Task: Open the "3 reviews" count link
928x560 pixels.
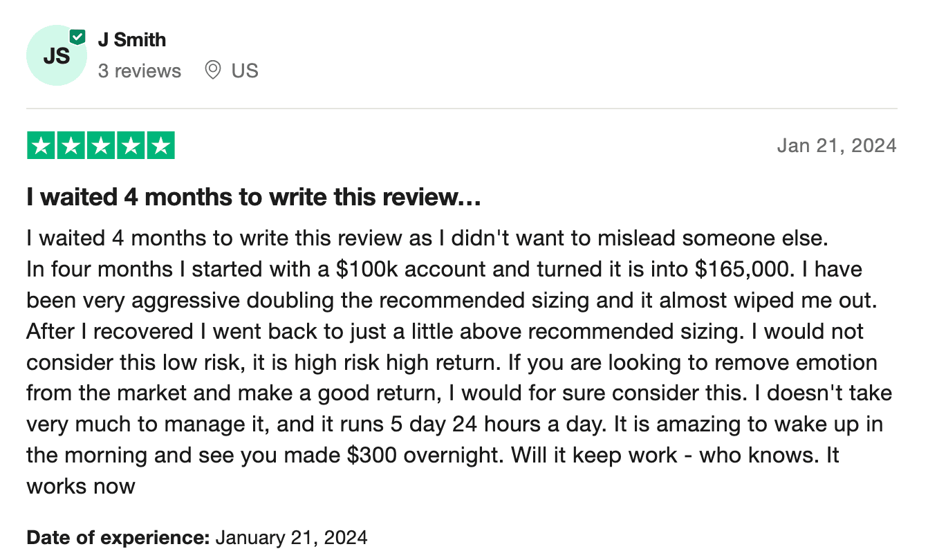Action: (139, 71)
